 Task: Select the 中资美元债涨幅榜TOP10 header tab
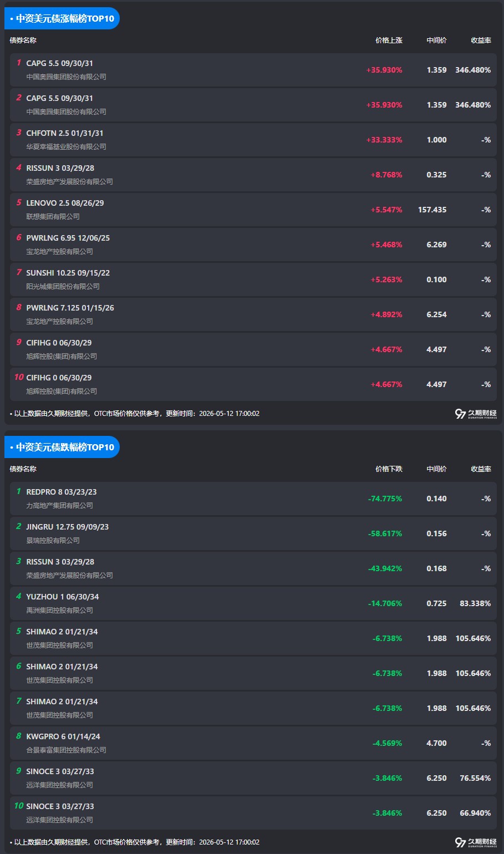[x=62, y=18]
